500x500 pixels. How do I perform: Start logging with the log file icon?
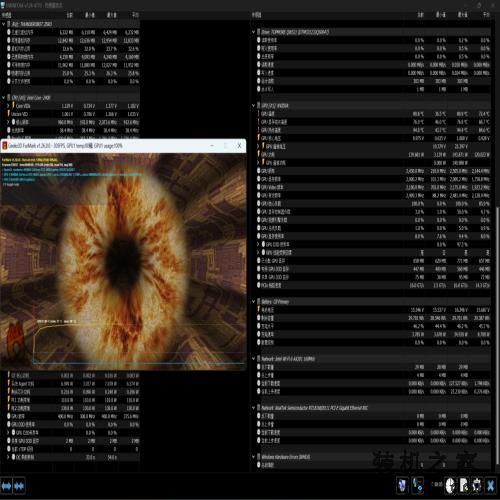pos(464,485)
